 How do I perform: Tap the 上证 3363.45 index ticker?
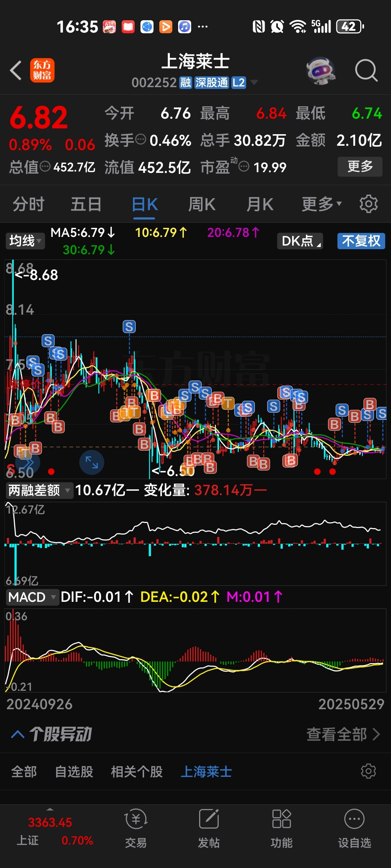point(50,831)
